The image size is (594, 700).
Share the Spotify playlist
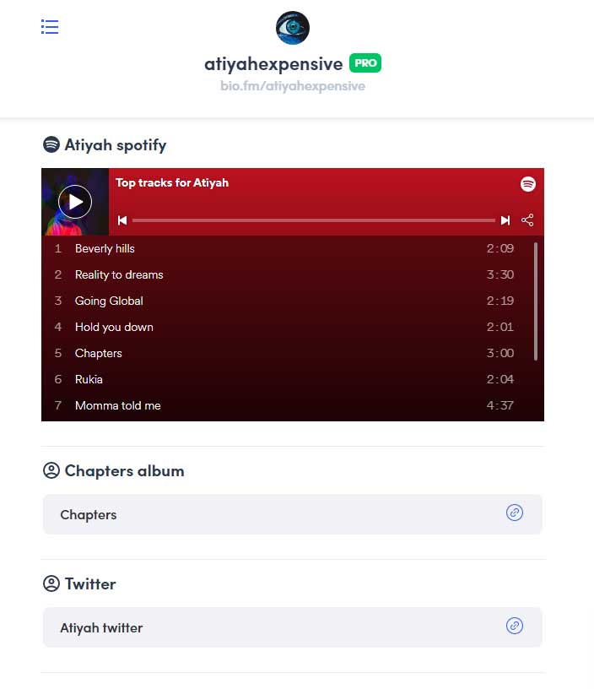[x=527, y=220]
